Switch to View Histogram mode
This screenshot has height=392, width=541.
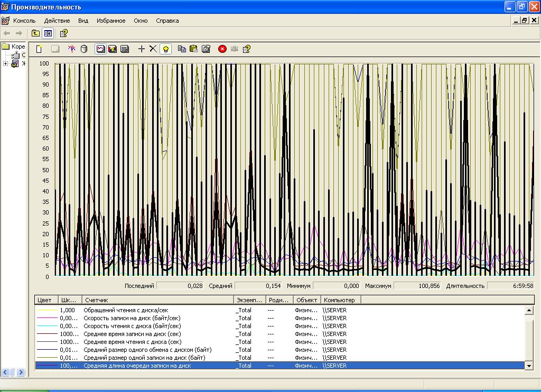(x=113, y=49)
